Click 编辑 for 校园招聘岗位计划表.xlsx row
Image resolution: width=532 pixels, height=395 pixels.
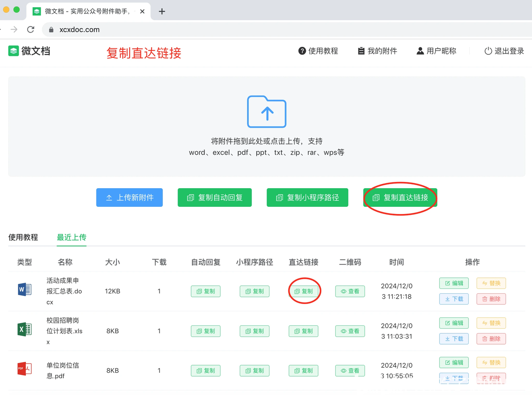pyautogui.click(x=454, y=323)
